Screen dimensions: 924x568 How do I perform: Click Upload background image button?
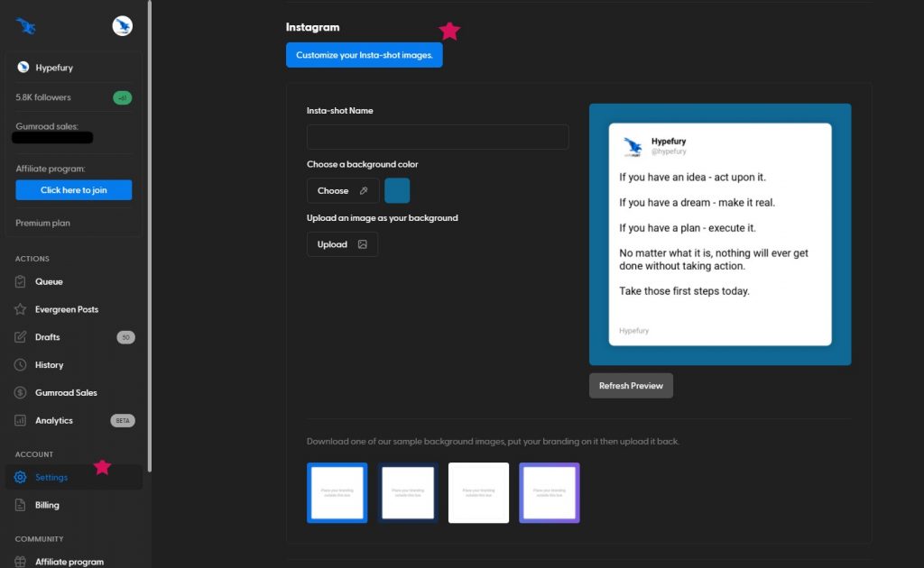[x=342, y=244]
